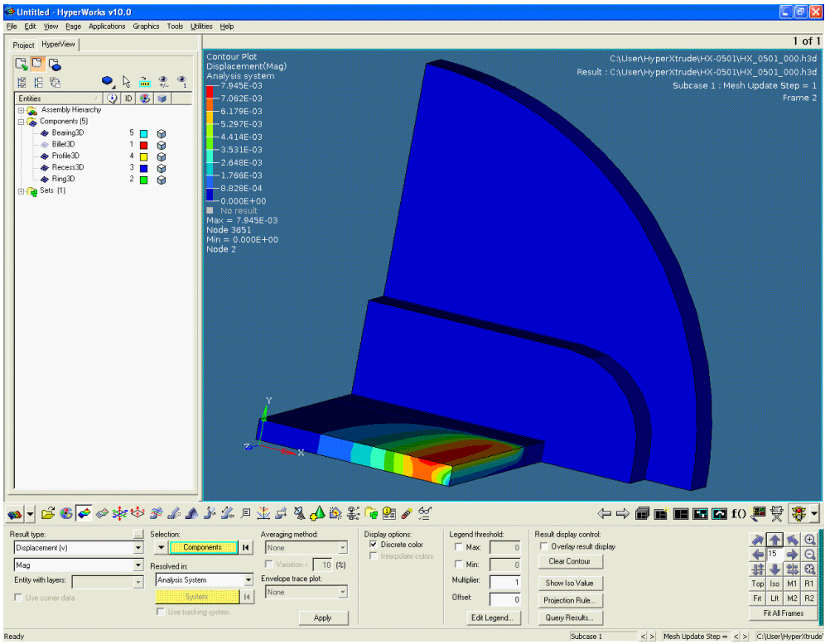The image size is (825, 644).
Task: Click the Bearing3D mesh style cube icon
Action: tap(162, 133)
